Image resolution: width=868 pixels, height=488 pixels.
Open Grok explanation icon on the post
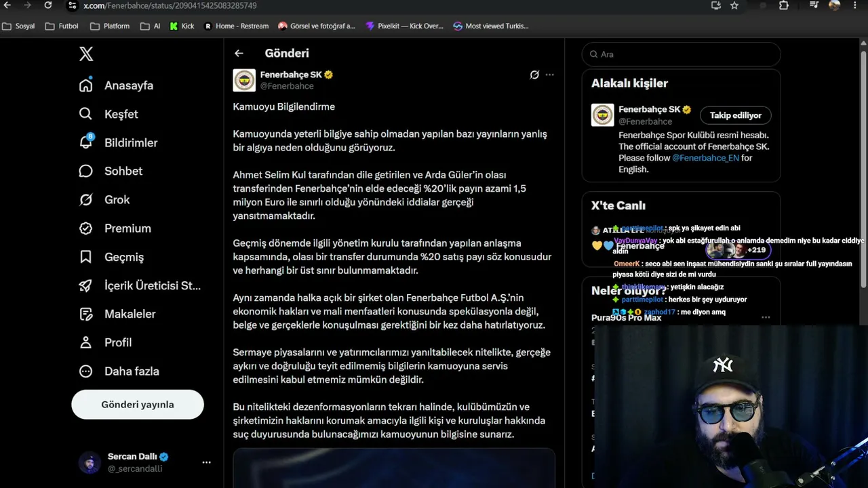534,75
